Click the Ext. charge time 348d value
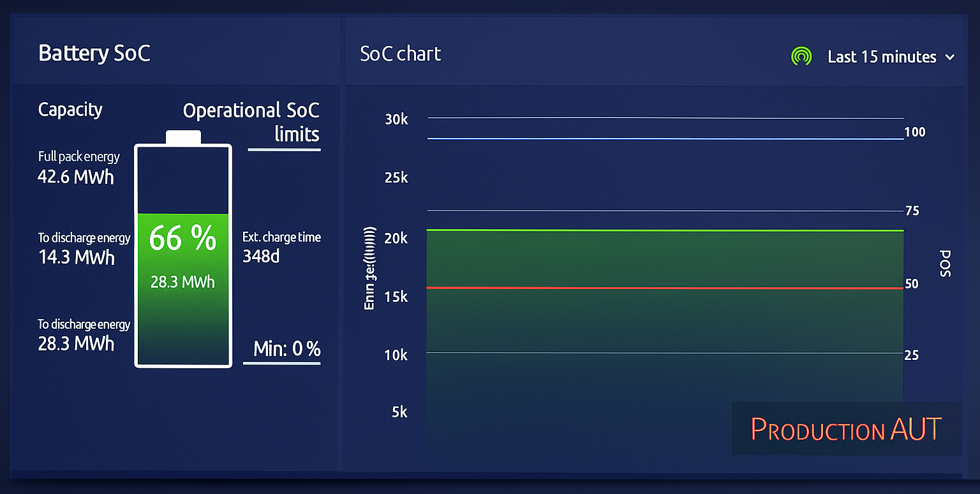 pos(262,257)
